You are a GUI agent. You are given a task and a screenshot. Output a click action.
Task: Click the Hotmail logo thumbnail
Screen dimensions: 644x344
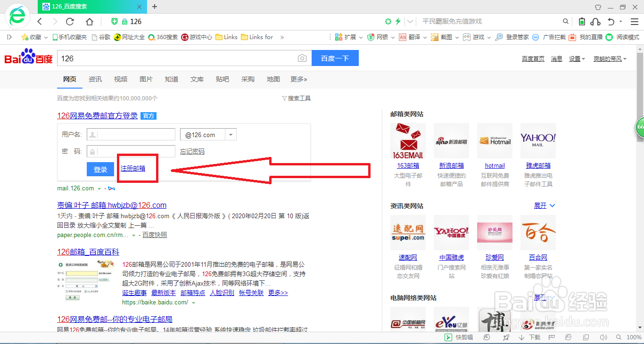coord(495,141)
